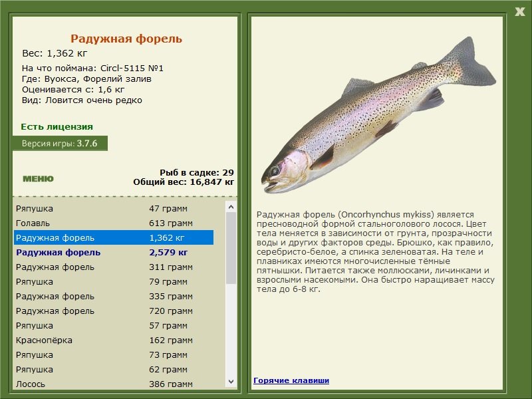The height and width of the screenshot is (399, 532).
Task: Select Ряпушка 73 грамм row
Action: (x=114, y=354)
